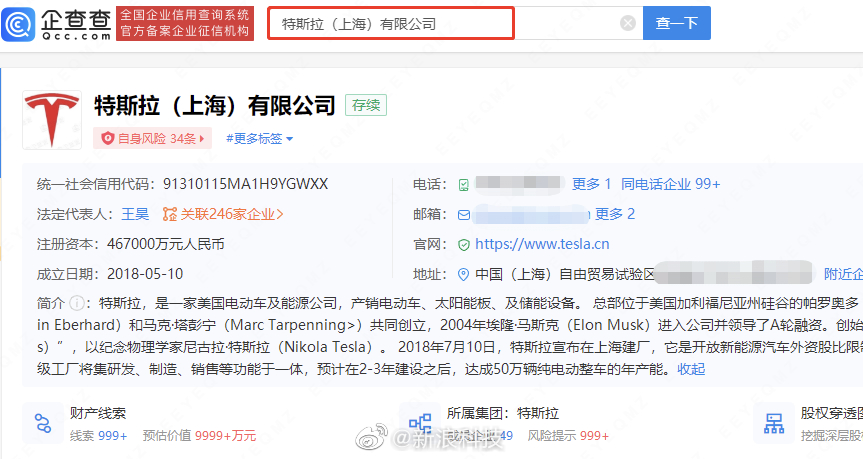The width and height of the screenshot is (863, 459).
Task: Open the https://www.tesla.cn link
Action: point(542,244)
